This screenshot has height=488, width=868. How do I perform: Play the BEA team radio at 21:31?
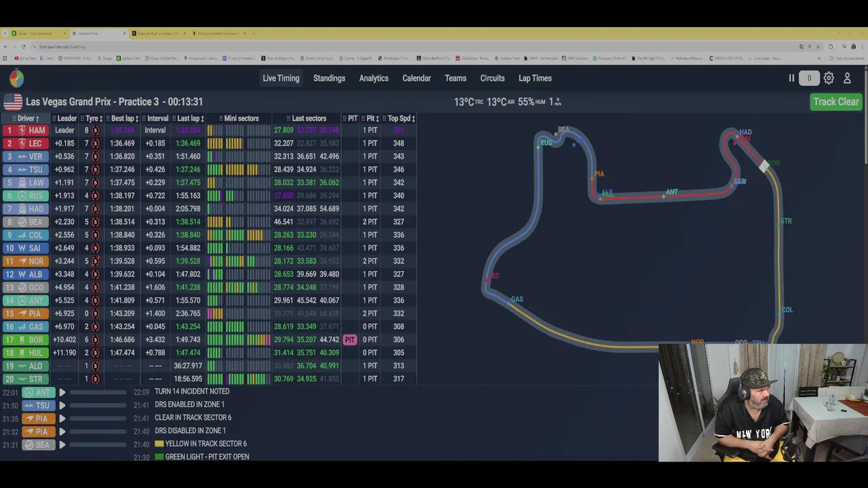click(x=62, y=445)
